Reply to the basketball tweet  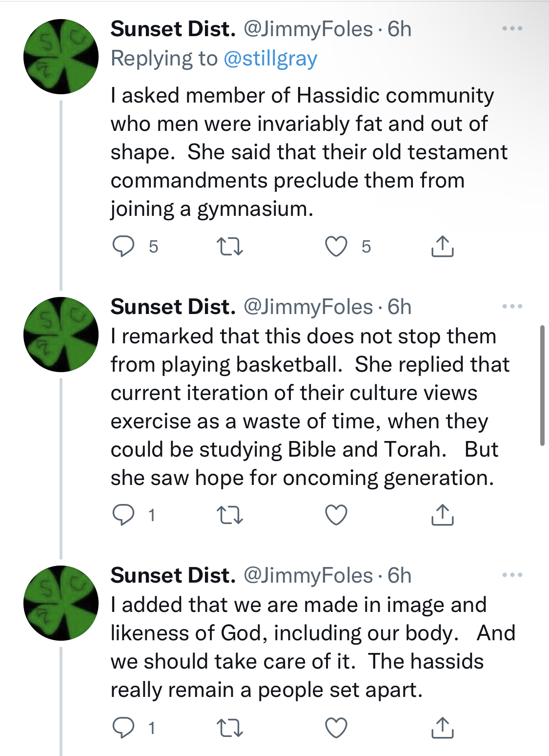[123, 515]
